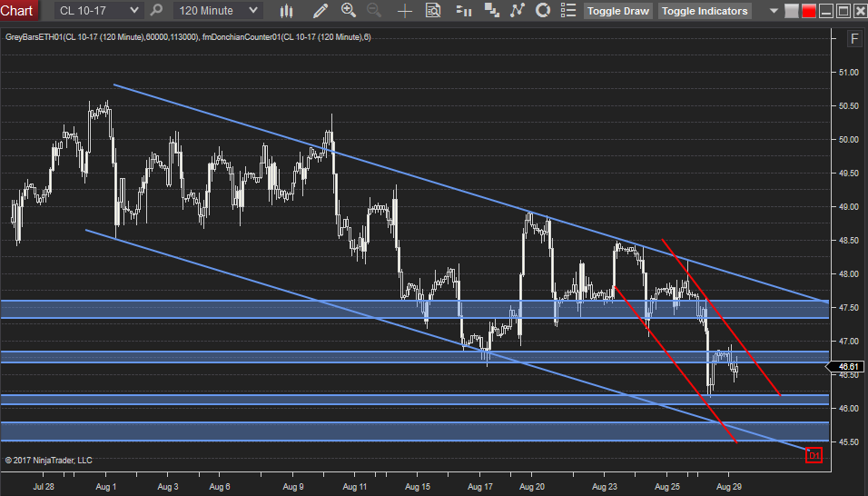This screenshot has height=496, width=868.
Task: Click the greyed zoom out icon
Action: pyautogui.click(x=374, y=10)
